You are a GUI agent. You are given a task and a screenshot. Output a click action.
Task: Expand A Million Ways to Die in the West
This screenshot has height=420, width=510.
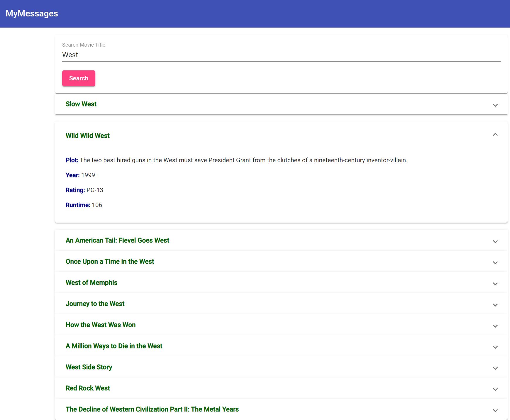(495, 347)
